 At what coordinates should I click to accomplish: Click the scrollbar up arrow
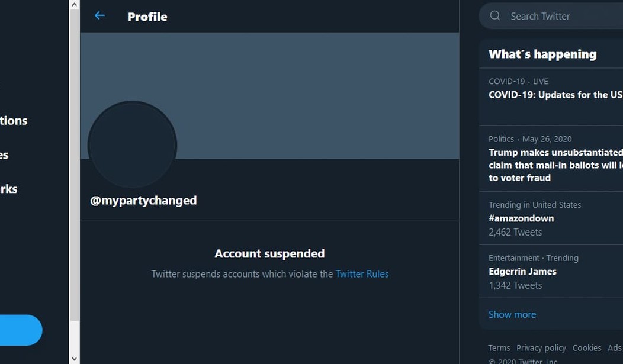coord(74,5)
